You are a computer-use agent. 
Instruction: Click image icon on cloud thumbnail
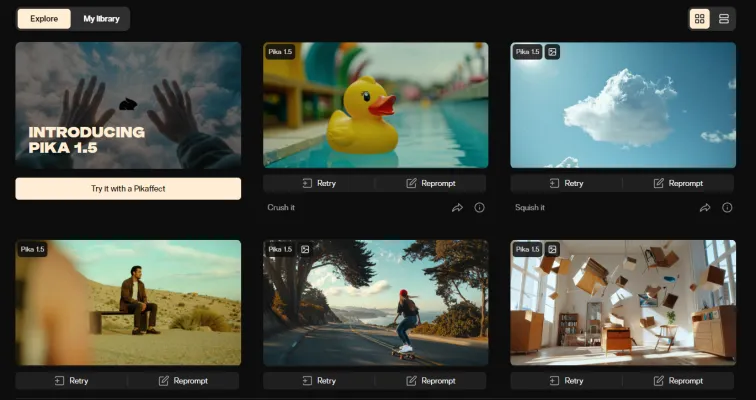tap(553, 52)
